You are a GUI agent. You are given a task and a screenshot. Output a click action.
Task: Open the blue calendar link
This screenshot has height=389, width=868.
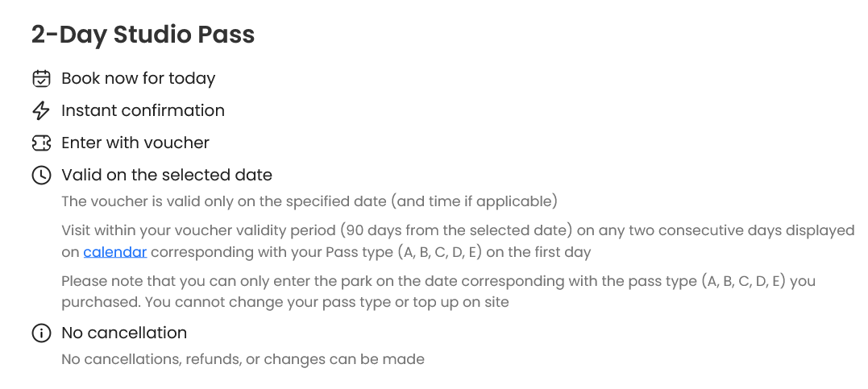(115, 252)
